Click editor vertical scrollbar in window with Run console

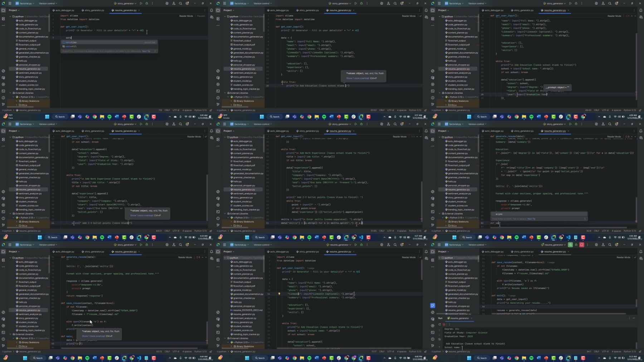[x=636, y=303]
